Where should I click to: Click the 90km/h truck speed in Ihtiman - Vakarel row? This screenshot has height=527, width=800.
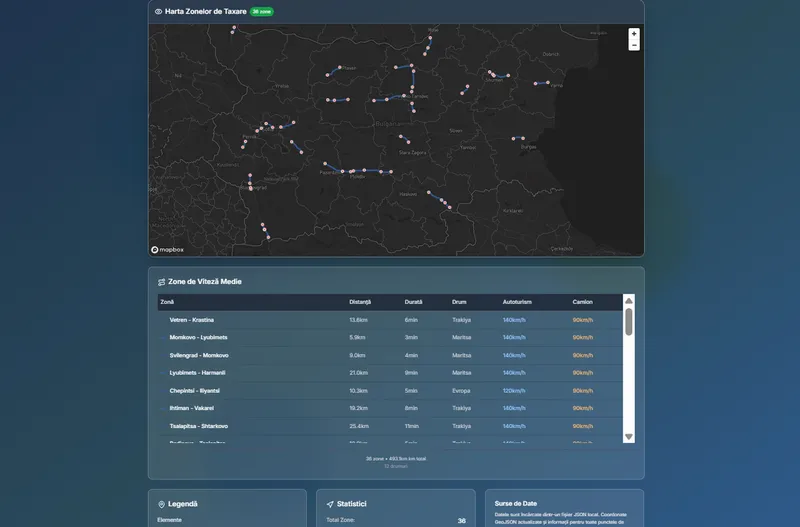[583, 408]
